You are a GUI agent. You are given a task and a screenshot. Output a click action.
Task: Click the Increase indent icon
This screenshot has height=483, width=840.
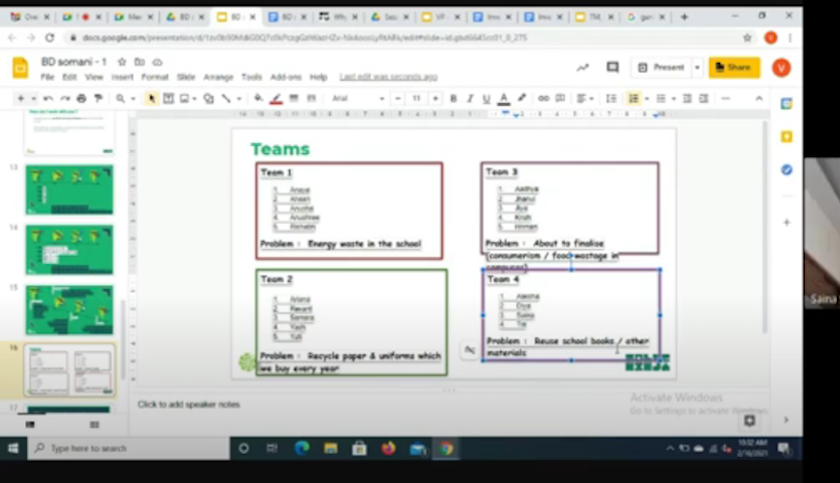coord(704,99)
